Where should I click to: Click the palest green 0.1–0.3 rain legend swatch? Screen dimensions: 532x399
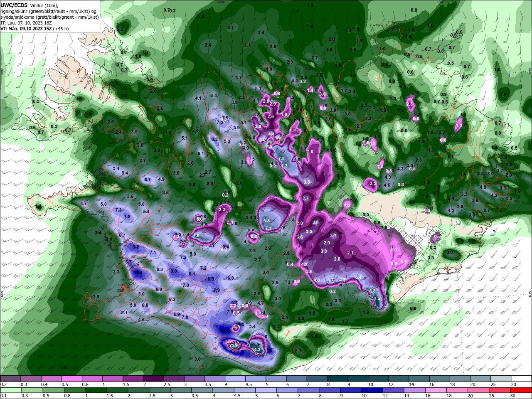[x=10, y=390]
